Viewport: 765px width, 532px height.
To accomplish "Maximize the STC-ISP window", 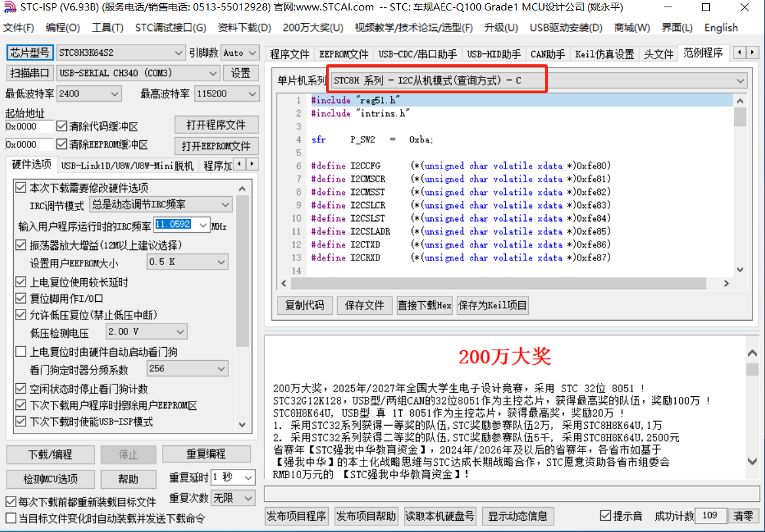I will point(705,7).
